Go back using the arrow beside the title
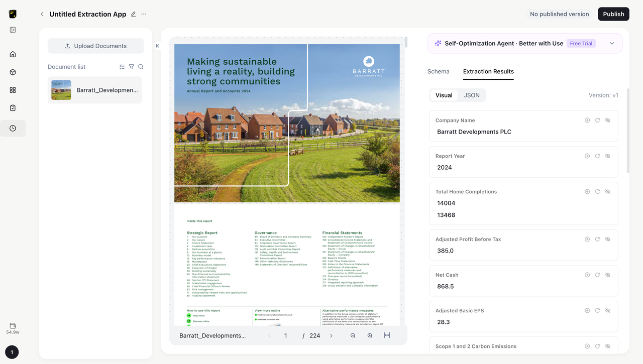 click(42, 14)
